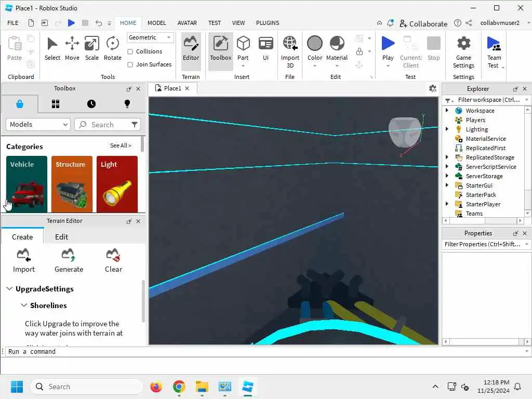Image resolution: width=532 pixels, height=399 pixels.
Task: Open the Vehicle category card
Action: pyautogui.click(x=26, y=184)
